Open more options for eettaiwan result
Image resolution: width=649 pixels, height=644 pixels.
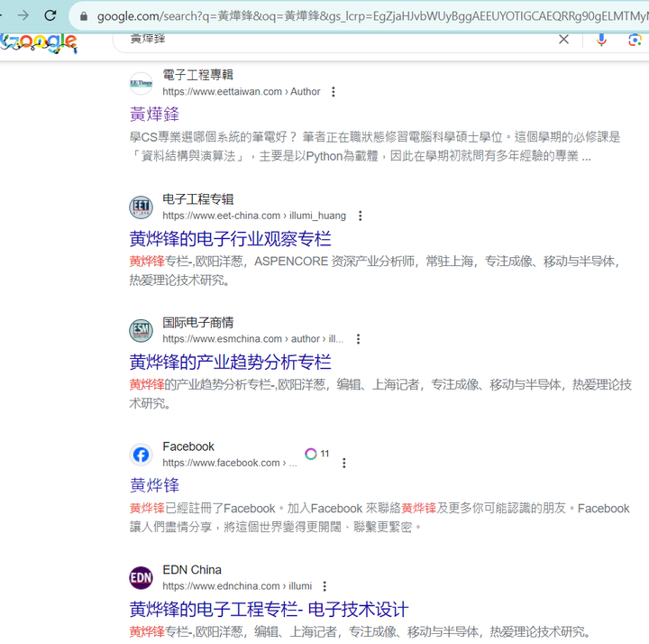[x=334, y=91]
